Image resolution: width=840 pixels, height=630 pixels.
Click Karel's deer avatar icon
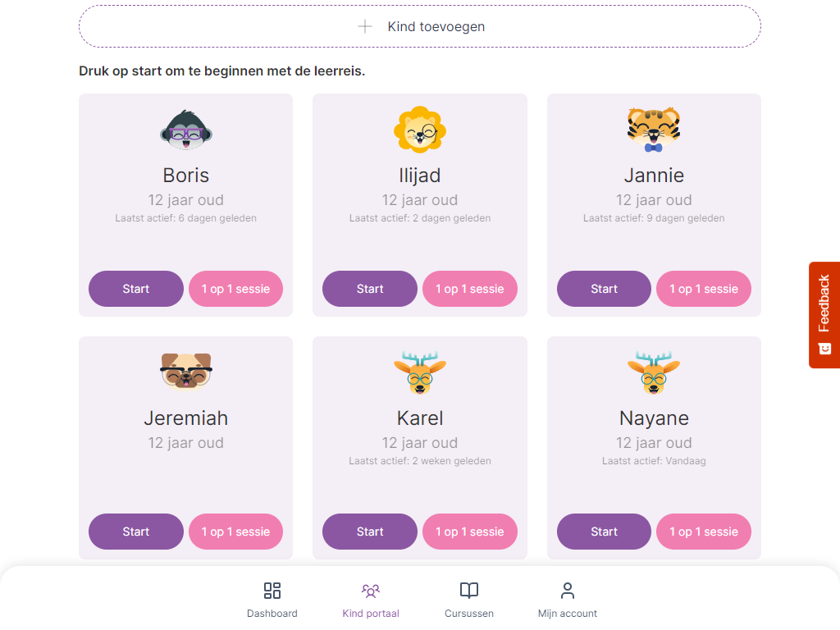click(419, 372)
